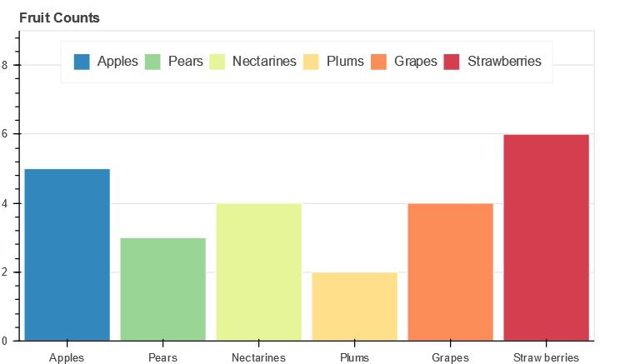Click the green Pears legend swatch

tap(152, 62)
